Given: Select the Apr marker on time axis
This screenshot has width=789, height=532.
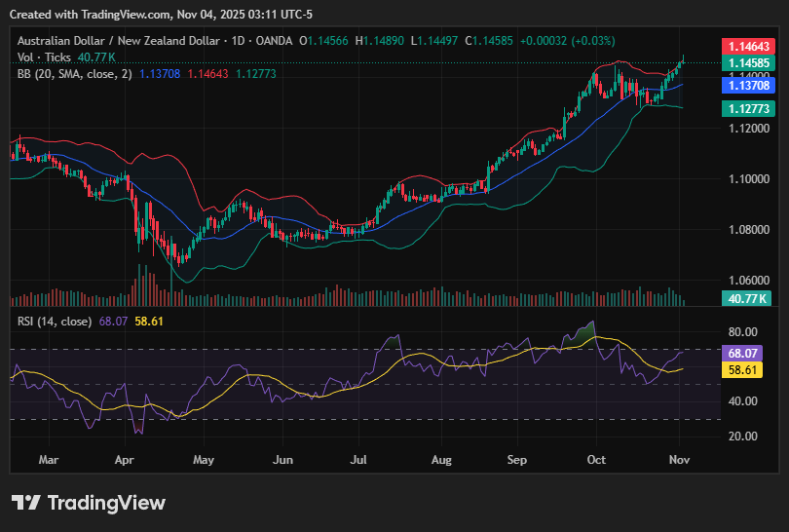Looking at the screenshot, I should (124, 457).
